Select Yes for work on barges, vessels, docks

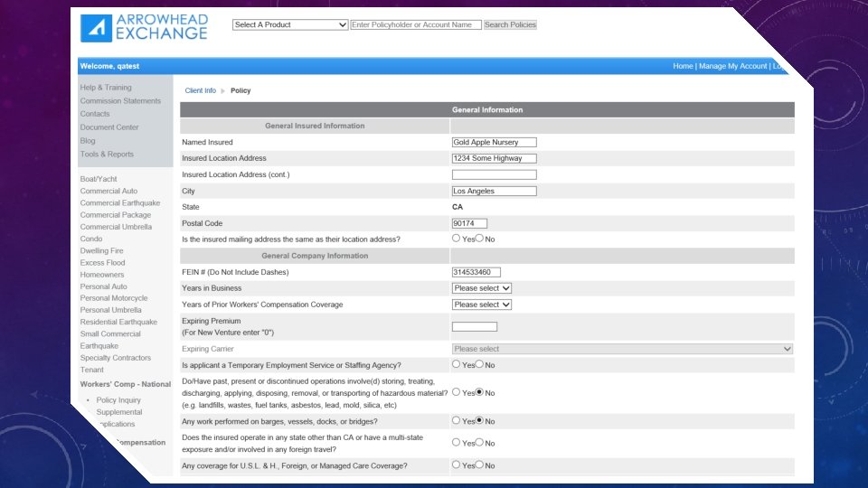[456, 420]
